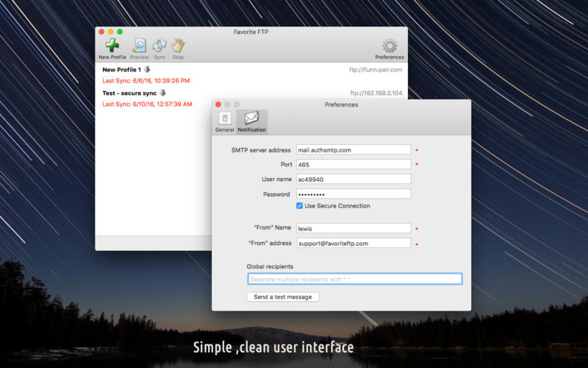Select the Notification envelope tab

coord(252,121)
